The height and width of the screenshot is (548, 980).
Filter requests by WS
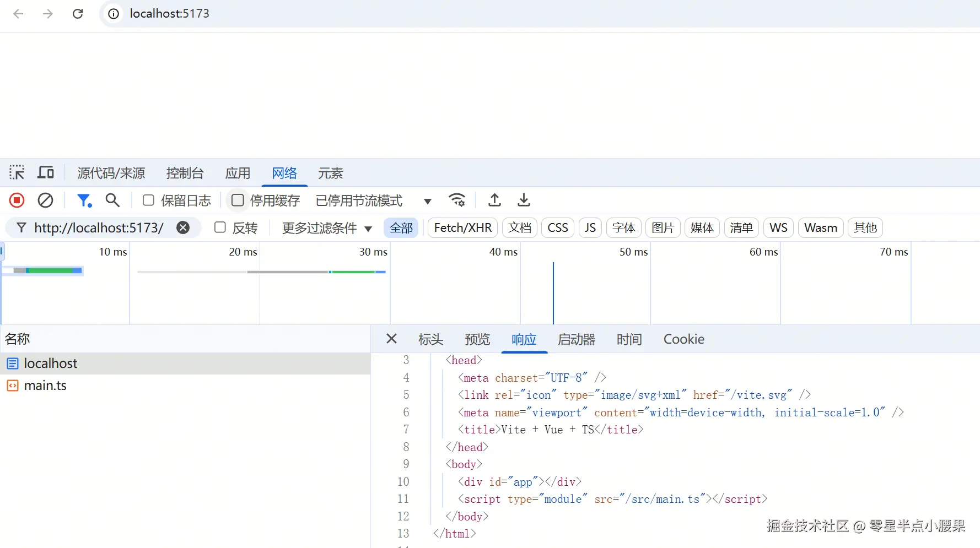pyautogui.click(x=778, y=228)
